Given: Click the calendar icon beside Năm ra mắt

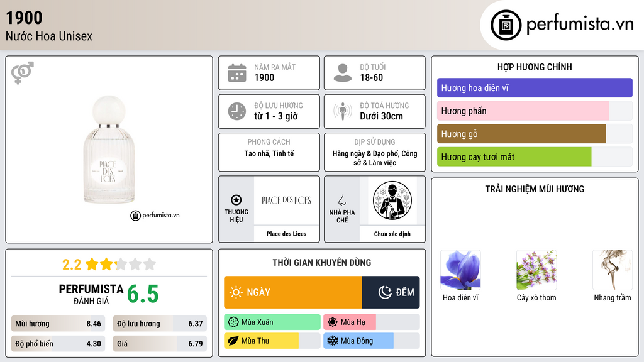Looking at the screenshot, I should [x=237, y=73].
